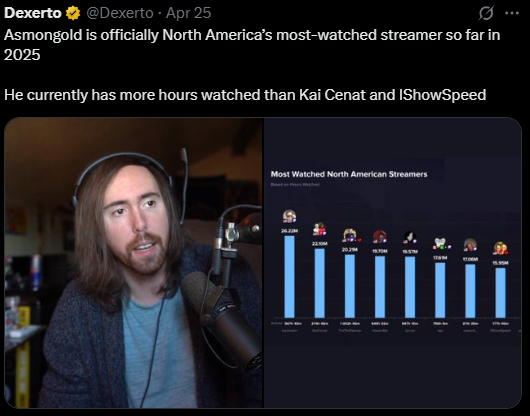Open the three-dot more options menu

(512, 13)
